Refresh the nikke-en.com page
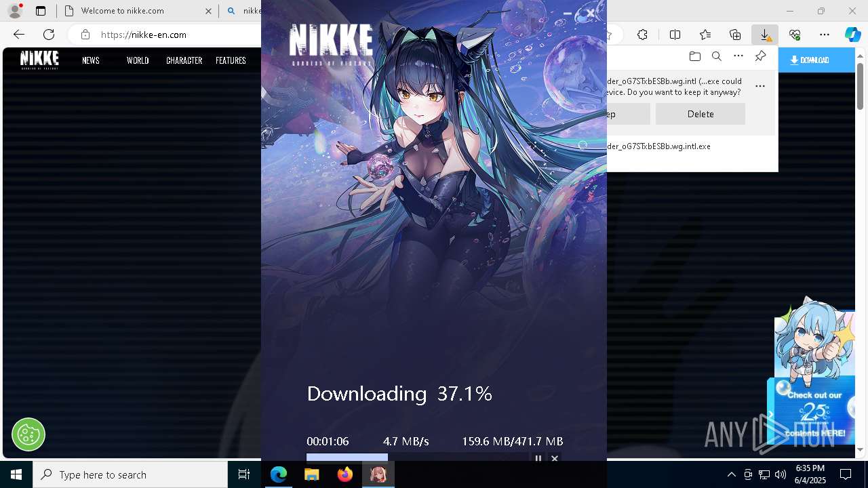The height and width of the screenshot is (488, 868). tap(49, 35)
